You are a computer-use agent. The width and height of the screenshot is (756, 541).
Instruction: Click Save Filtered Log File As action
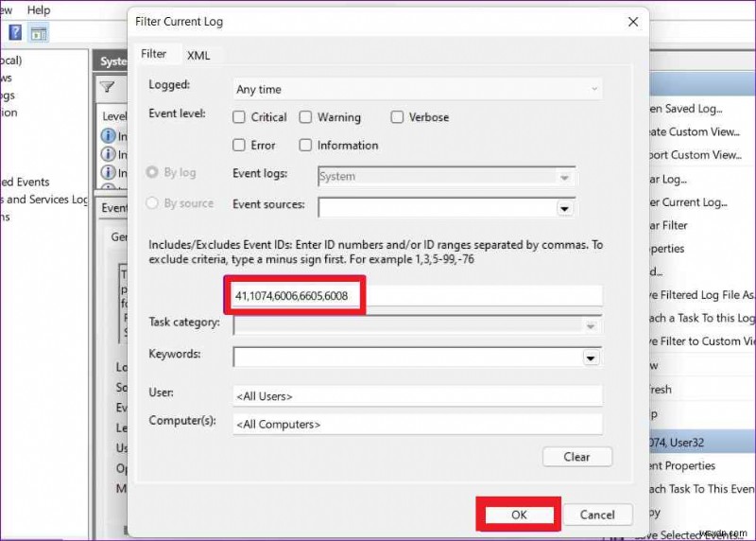[702, 295]
